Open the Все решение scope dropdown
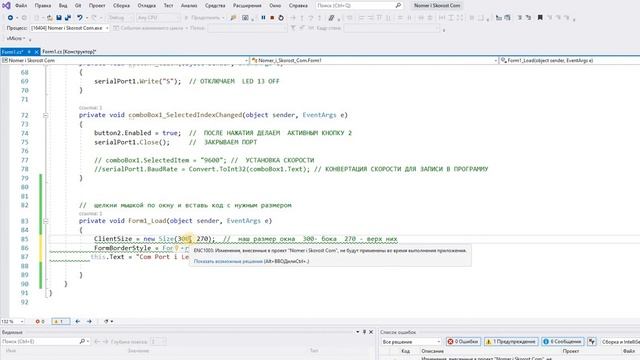This screenshot has height=360, width=640. [411, 341]
